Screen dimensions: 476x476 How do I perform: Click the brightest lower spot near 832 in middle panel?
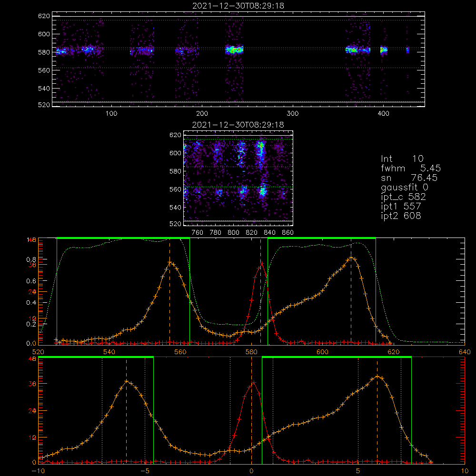(x=262, y=191)
